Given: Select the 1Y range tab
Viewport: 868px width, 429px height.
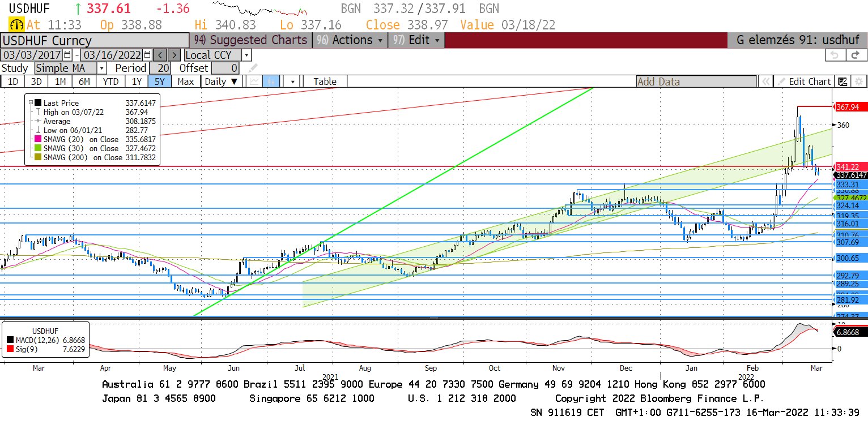Looking at the screenshot, I should [x=137, y=81].
